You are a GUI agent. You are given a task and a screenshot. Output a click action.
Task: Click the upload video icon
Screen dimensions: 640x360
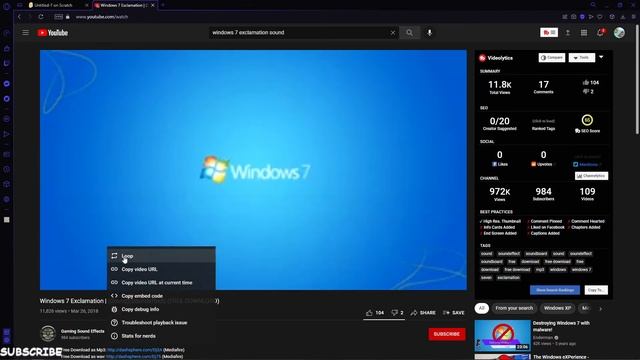tap(568, 33)
